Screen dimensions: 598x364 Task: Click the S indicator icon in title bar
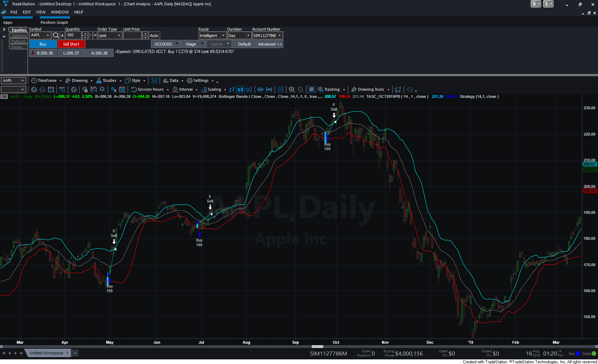536,4
